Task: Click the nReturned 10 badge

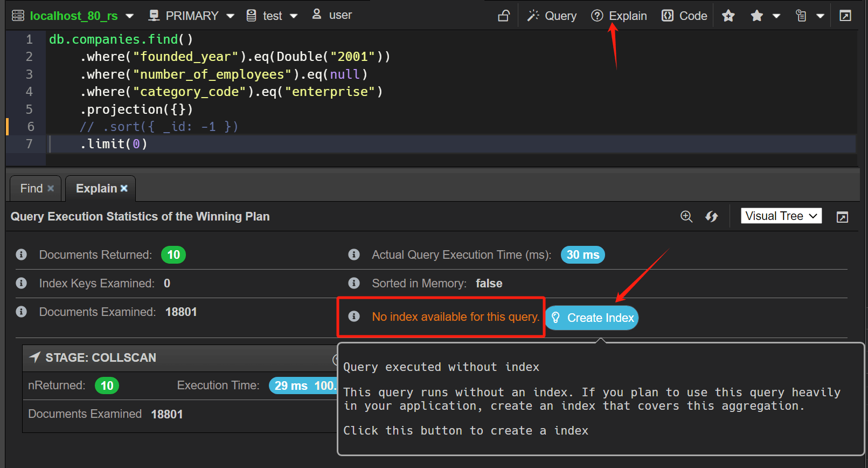Action: pyautogui.click(x=107, y=386)
